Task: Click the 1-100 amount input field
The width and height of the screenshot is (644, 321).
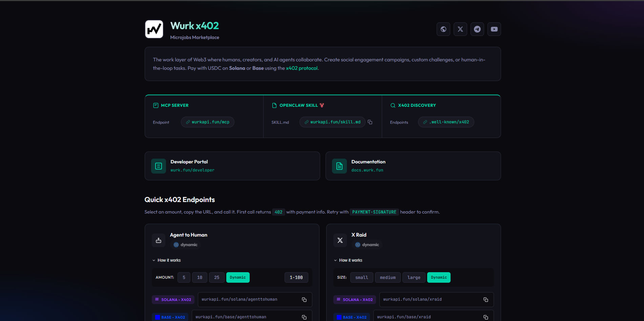Action: [296, 277]
